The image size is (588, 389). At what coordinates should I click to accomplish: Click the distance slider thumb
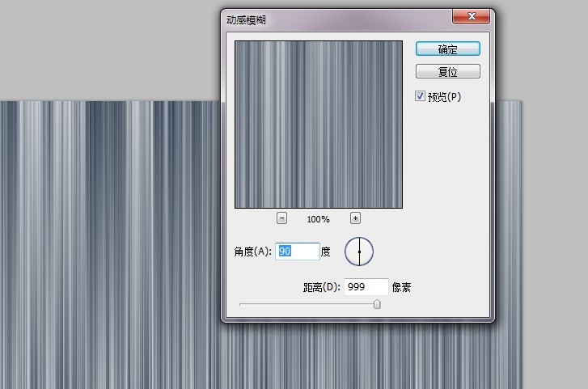377,304
